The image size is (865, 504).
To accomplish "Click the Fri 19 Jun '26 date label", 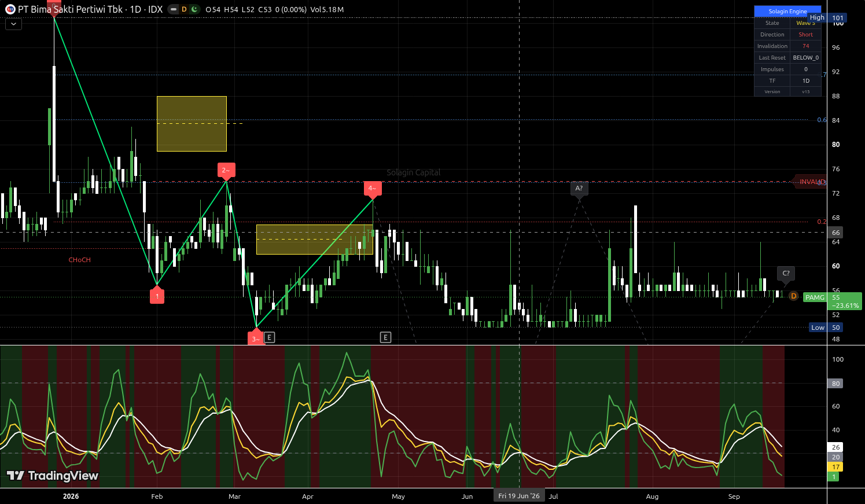I will [x=519, y=496].
